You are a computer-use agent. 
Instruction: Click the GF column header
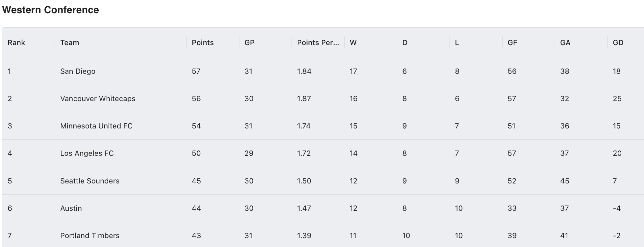click(x=529, y=42)
